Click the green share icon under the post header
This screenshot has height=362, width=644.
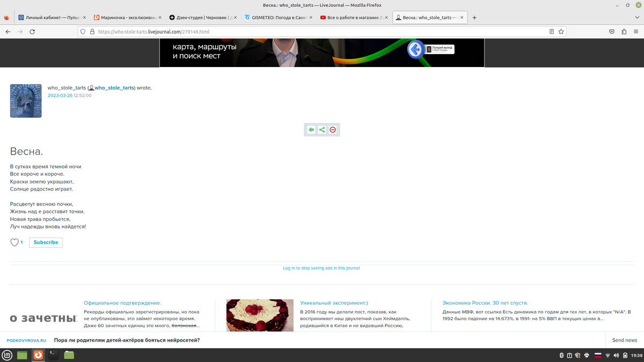pos(322,130)
